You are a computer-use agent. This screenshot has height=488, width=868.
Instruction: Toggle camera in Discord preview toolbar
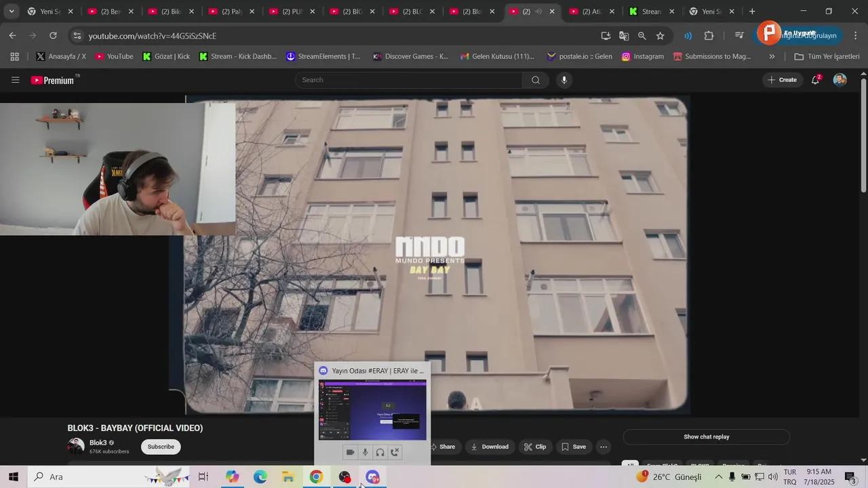pos(351,452)
